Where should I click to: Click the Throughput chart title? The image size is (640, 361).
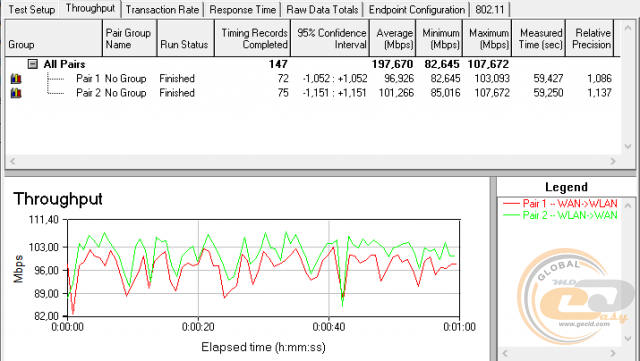pyautogui.click(x=58, y=199)
